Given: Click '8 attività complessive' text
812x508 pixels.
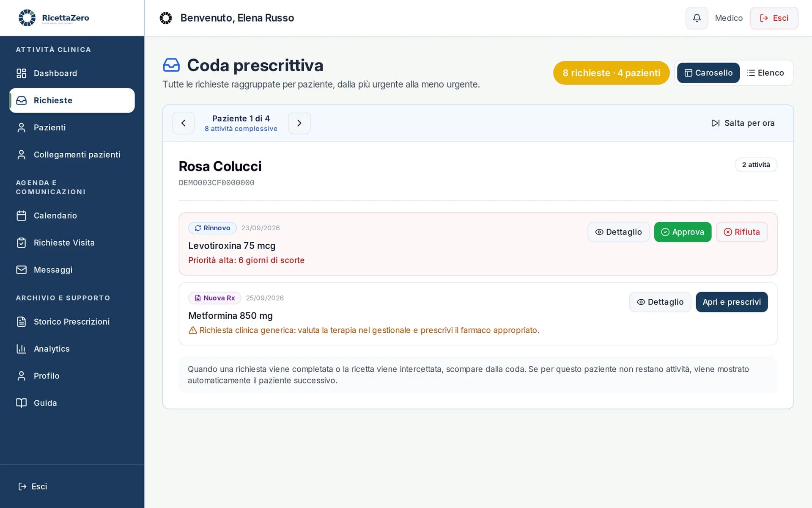Looking at the screenshot, I should pos(241,129).
